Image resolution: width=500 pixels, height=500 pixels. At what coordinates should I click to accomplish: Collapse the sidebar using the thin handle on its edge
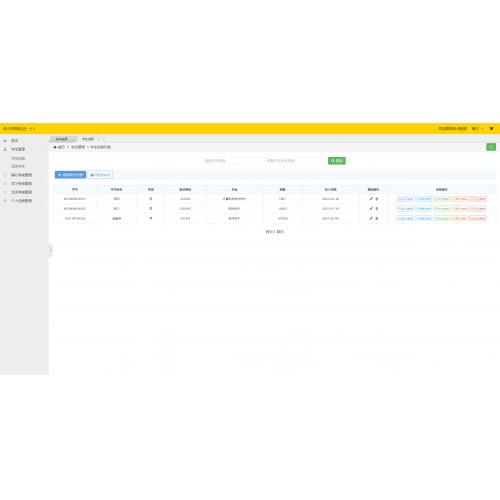click(51, 251)
